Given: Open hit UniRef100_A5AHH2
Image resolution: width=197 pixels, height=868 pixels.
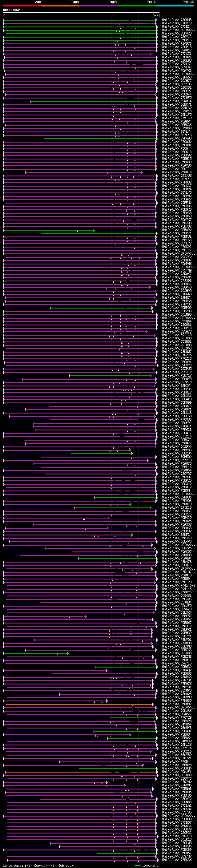Looking at the screenshot, I should pyautogui.click(x=177, y=704).
